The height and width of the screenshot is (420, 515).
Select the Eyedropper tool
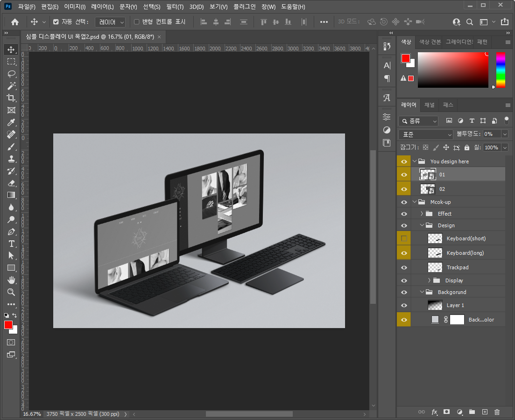(x=11, y=122)
